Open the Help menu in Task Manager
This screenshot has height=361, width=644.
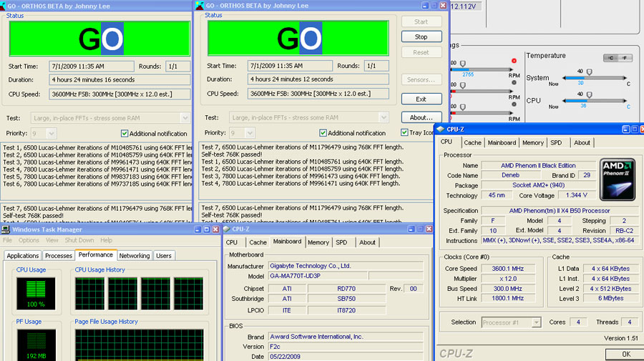[x=107, y=240]
